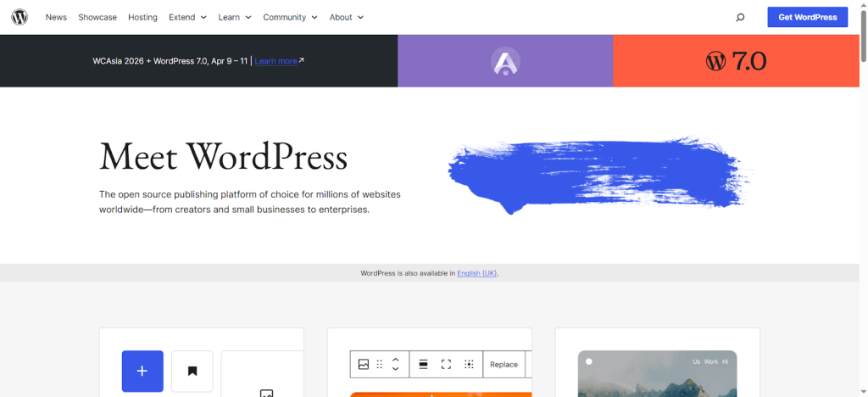The width and height of the screenshot is (868, 397).
Task: Expand the Extend menu
Action: click(187, 17)
